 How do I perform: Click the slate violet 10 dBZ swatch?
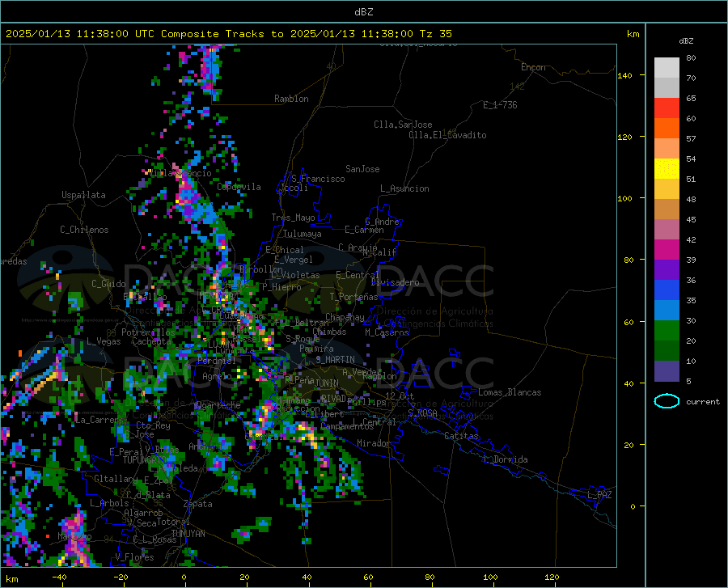(667, 371)
